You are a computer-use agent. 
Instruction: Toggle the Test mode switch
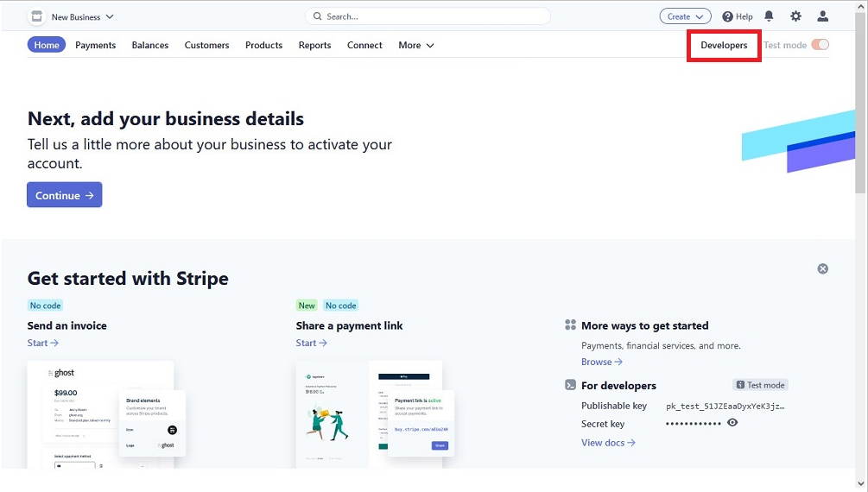(820, 45)
